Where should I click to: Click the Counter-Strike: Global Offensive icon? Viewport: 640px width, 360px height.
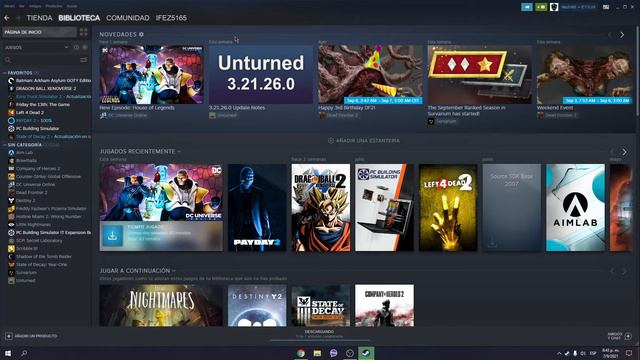11,176
